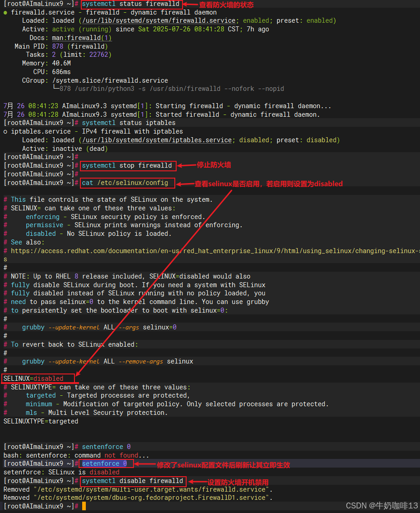The height and width of the screenshot is (513, 420).
Task: Click the 'grubby --update-kernel ALL --args selinux=0' line
Action: pos(90,327)
